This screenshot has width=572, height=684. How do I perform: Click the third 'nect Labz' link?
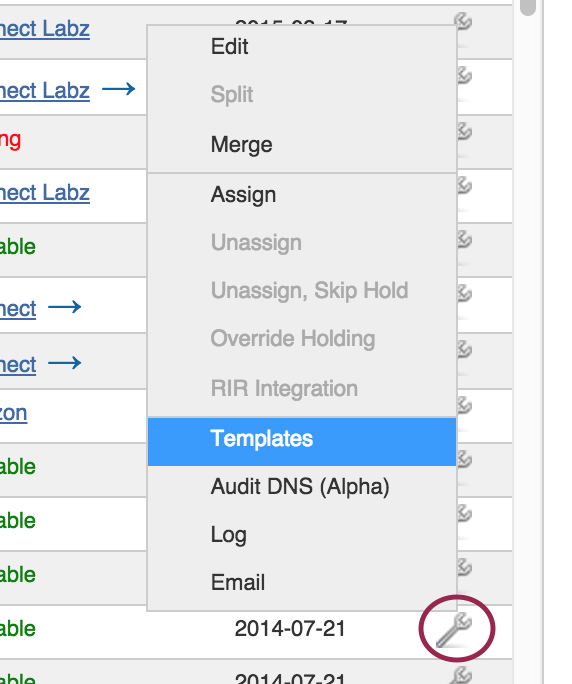pyautogui.click(x=45, y=193)
